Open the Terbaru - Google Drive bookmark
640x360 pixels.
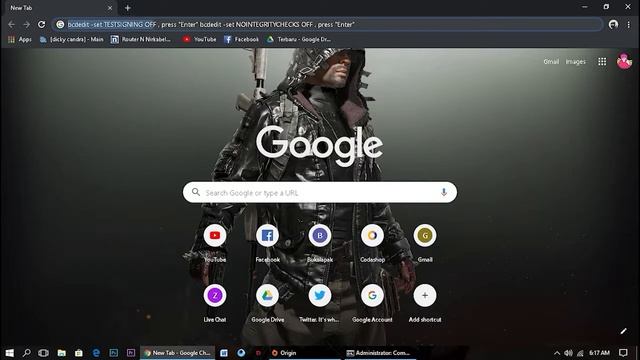[x=299, y=40]
